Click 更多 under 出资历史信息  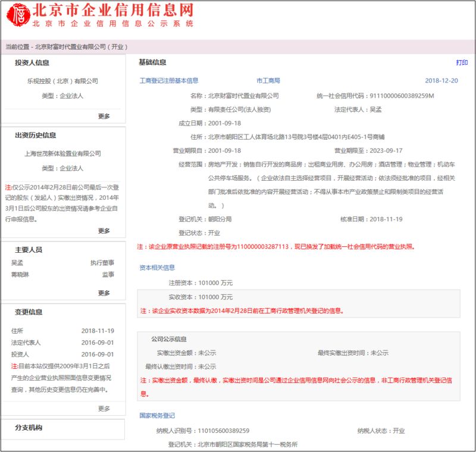[x=104, y=231]
